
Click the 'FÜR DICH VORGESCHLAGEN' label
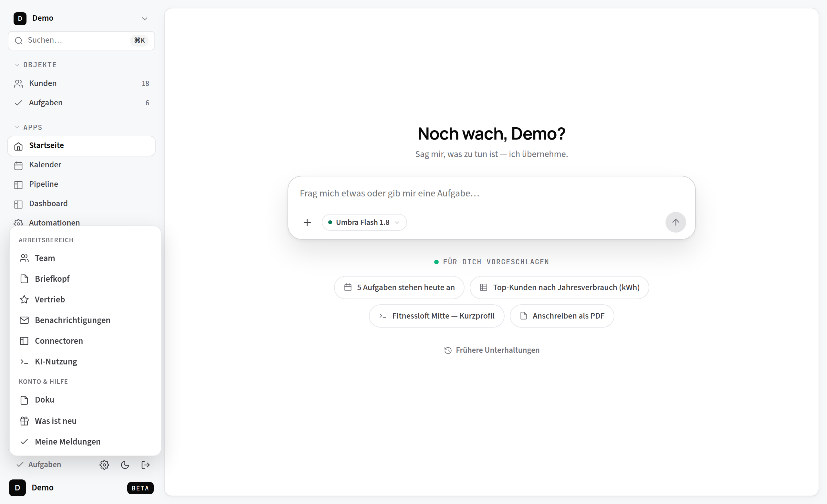[x=496, y=262]
